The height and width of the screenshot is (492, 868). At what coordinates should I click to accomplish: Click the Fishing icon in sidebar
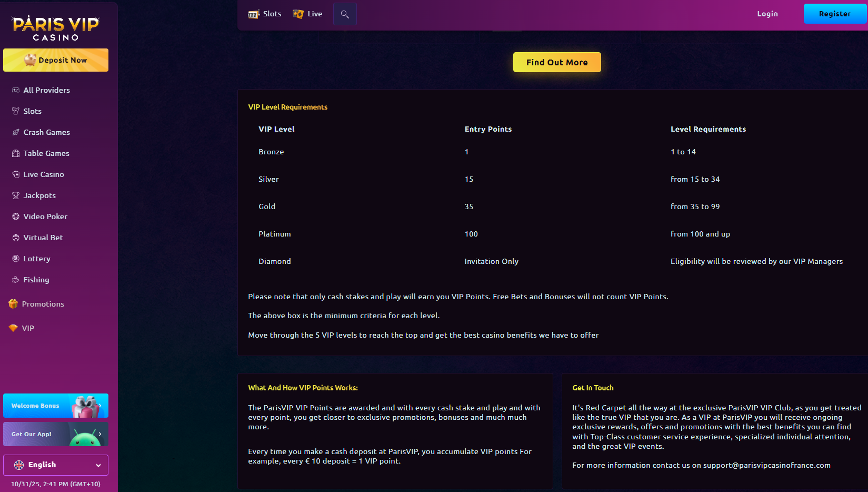pos(16,280)
